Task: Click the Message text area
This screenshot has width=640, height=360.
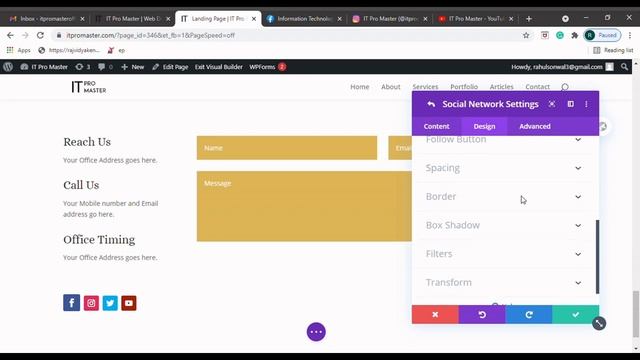Action: pyautogui.click(x=304, y=206)
